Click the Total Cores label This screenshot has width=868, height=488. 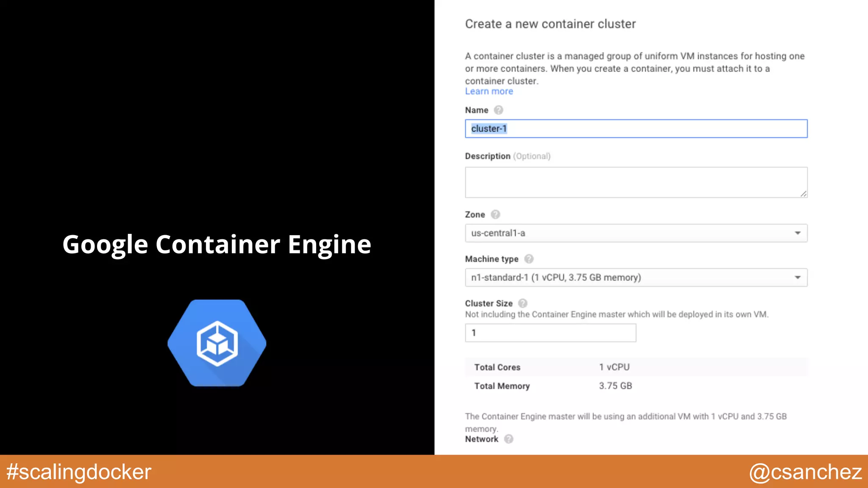(x=497, y=367)
